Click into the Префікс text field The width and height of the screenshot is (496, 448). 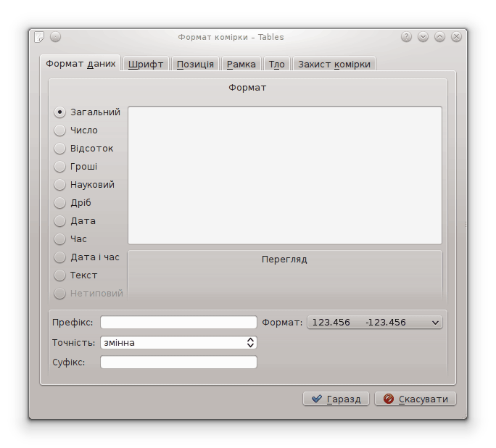[178, 323]
